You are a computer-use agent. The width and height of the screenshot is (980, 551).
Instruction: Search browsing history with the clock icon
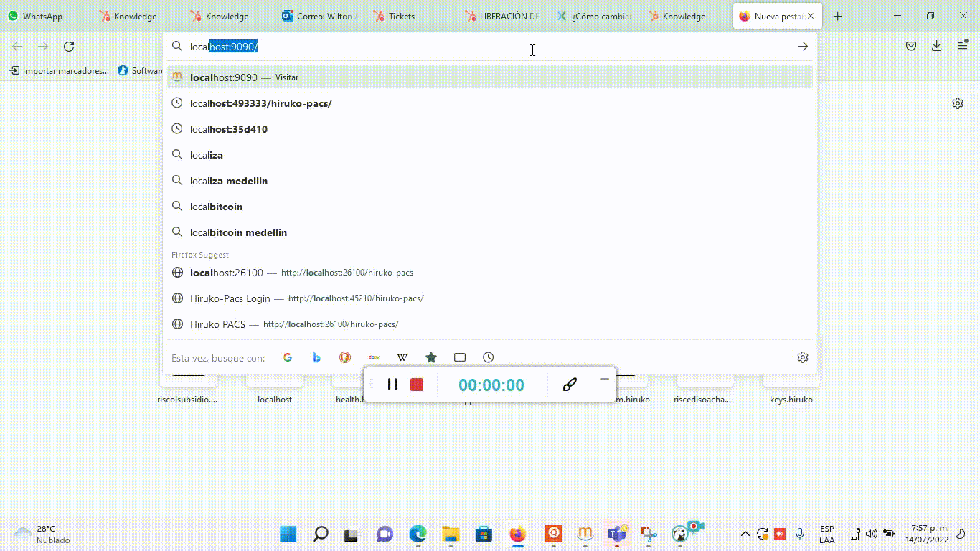(x=489, y=357)
